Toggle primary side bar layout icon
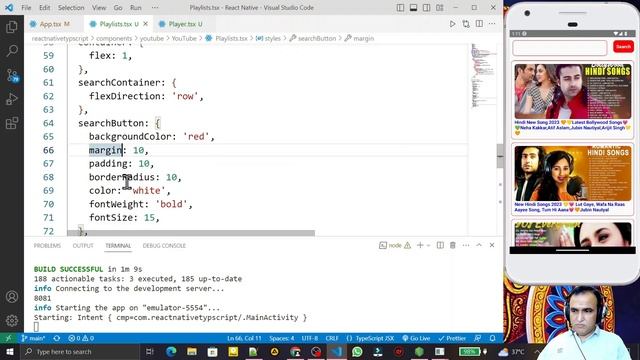 [400, 8]
